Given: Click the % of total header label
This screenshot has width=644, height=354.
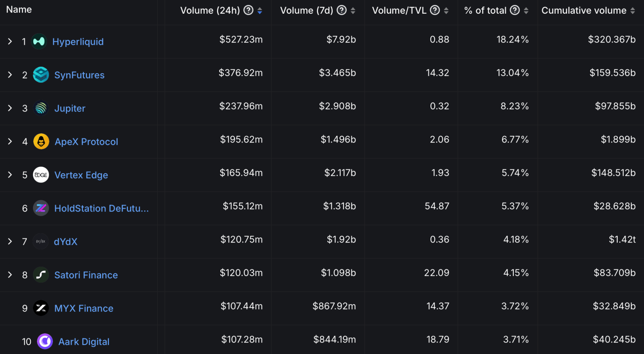Looking at the screenshot, I should click(x=485, y=10).
